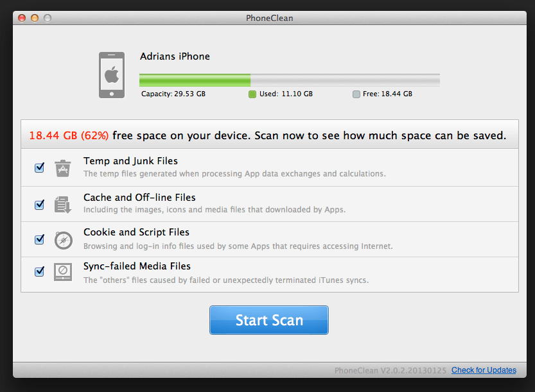Close the PhoneClean window with red button
535x392 pixels.
[22, 18]
